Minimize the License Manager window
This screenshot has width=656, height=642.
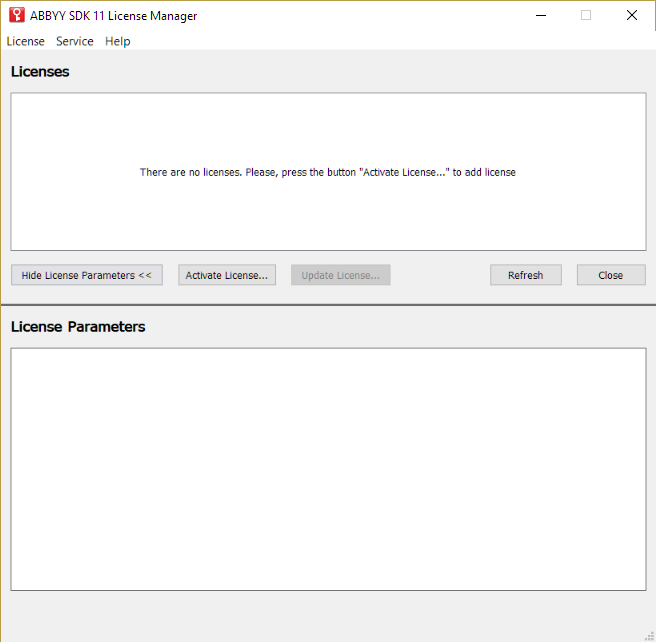click(x=541, y=15)
